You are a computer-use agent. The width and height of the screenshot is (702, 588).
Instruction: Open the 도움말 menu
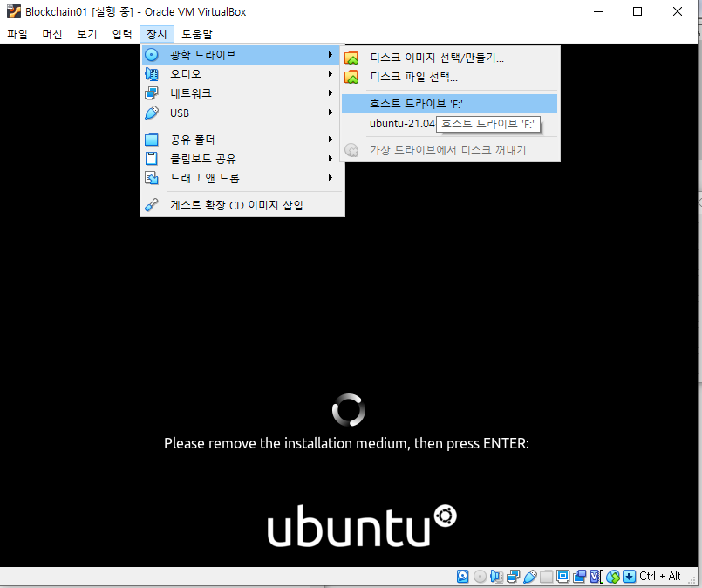[x=197, y=34]
